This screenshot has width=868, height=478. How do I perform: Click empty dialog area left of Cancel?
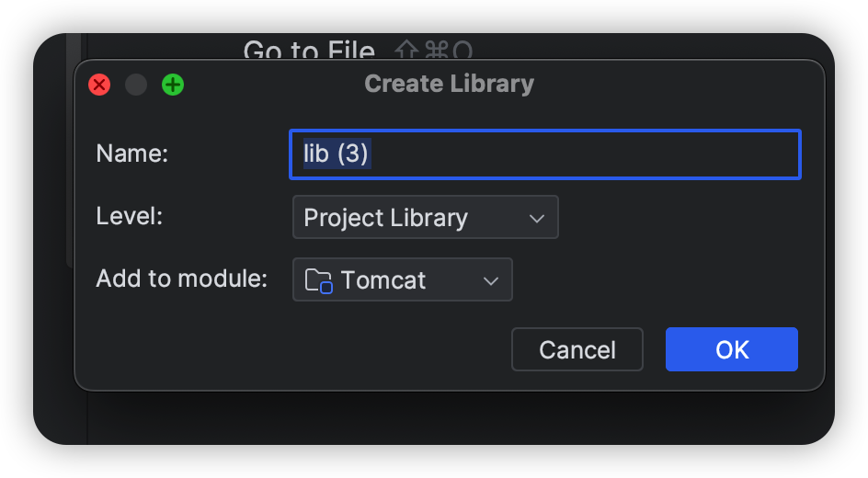[x=294, y=349]
